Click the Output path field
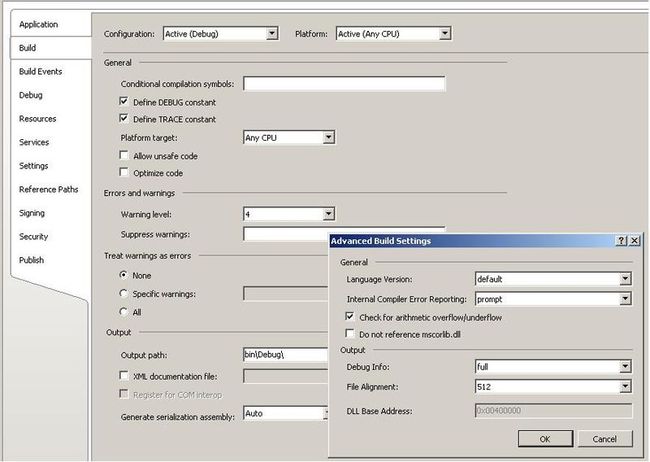 (286, 355)
